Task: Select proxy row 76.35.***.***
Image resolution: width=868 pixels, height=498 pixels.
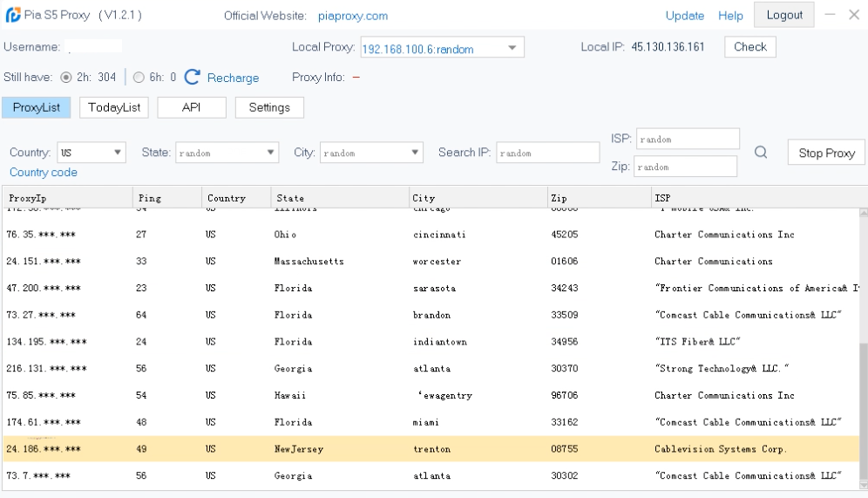Action: (431, 235)
